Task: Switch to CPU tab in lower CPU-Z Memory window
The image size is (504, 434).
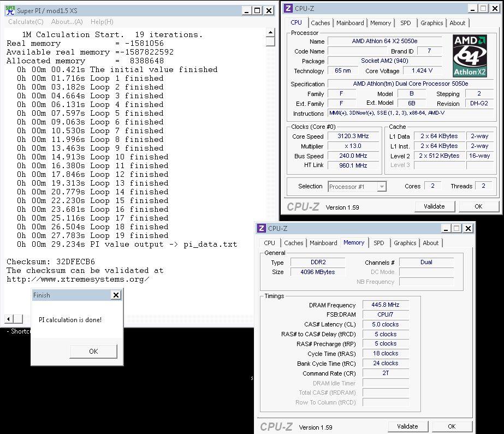Action: (269, 243)
